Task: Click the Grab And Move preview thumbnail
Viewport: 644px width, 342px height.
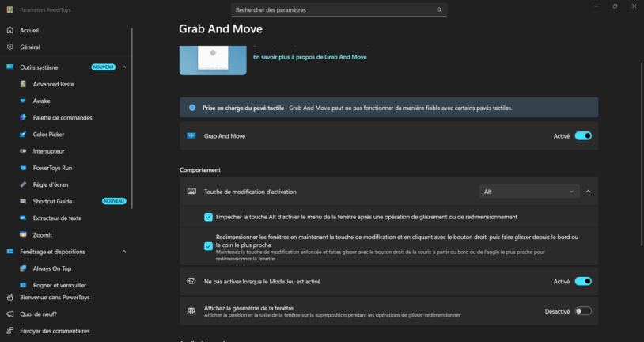Action: 213,60
